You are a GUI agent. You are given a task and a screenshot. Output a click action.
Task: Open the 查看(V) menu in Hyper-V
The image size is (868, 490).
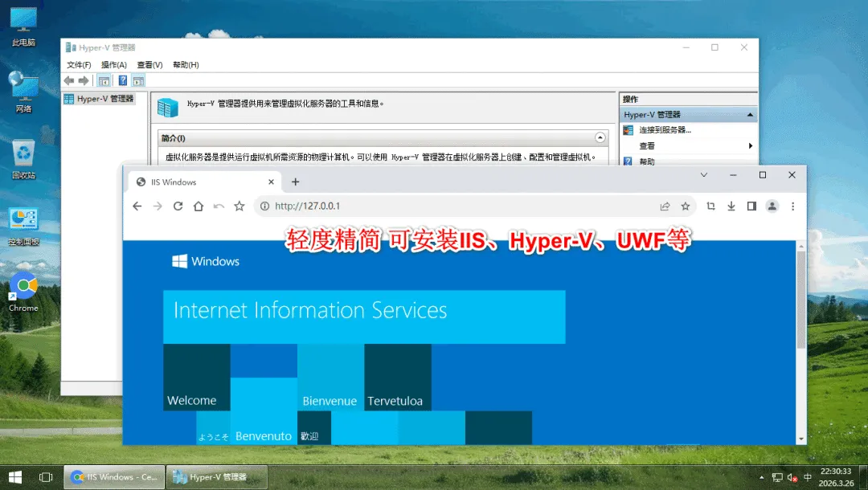coord(150,65)
